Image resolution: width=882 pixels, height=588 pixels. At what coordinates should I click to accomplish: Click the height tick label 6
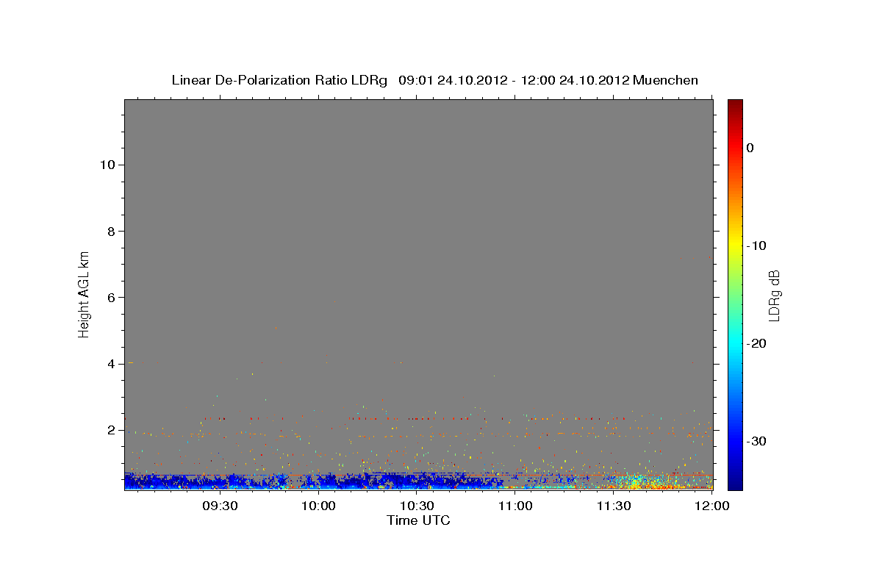[112, 298]
